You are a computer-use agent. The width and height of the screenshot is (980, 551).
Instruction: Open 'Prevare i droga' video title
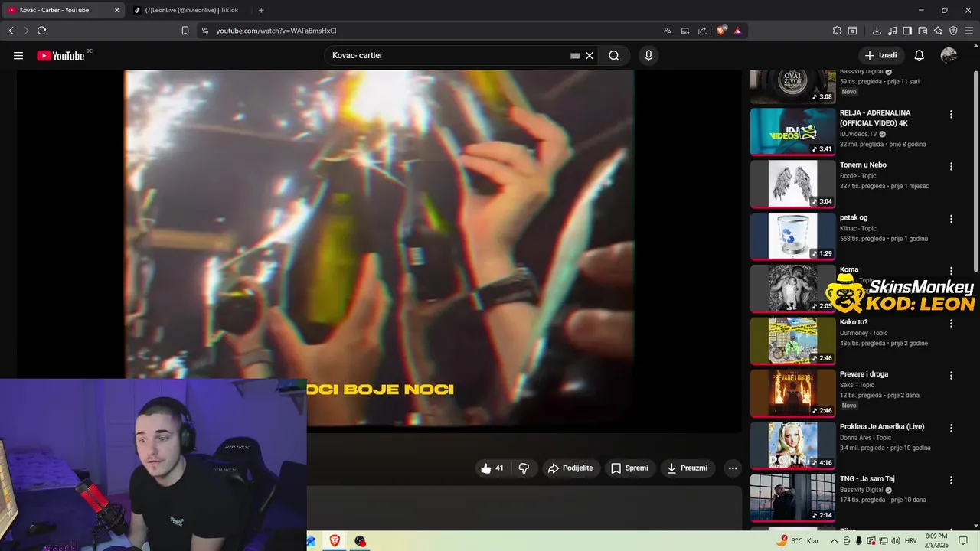click(864, 374)
